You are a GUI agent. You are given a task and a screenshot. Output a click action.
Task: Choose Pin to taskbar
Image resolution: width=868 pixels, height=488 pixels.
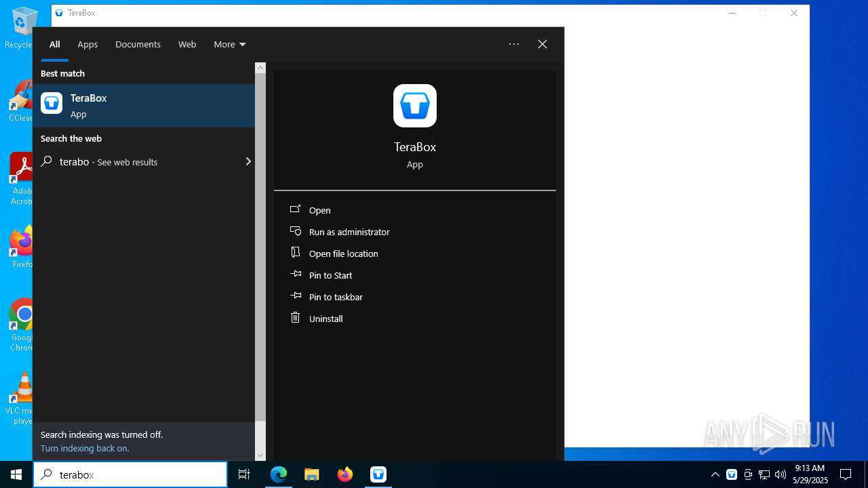[336, 297]
